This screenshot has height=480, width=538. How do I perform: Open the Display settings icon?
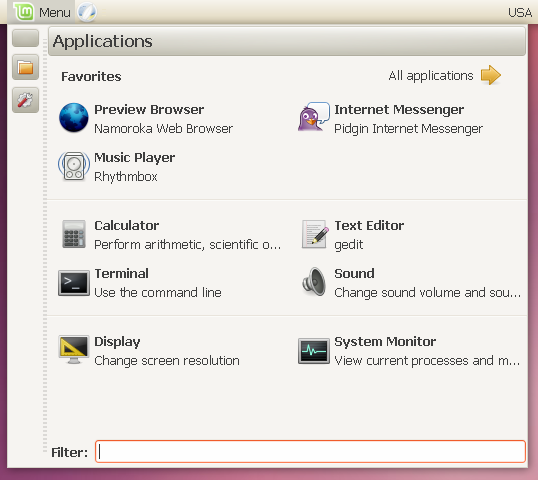click(x=73, y=349)
